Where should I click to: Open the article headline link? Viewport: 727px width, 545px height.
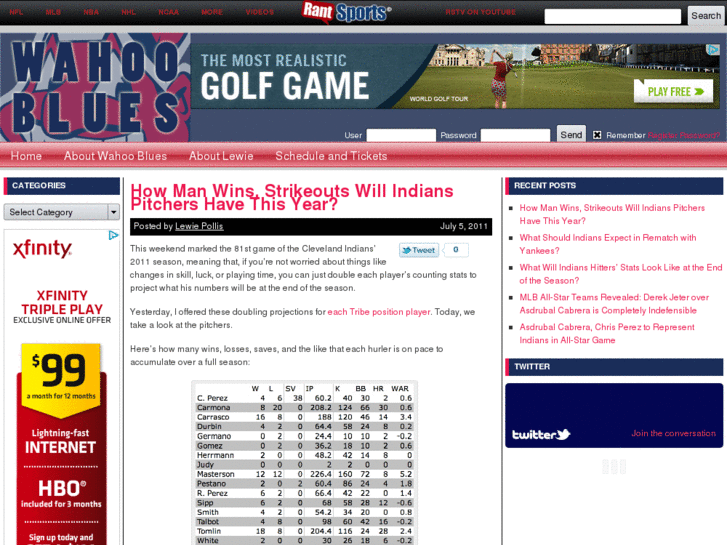tap(292, 198)
